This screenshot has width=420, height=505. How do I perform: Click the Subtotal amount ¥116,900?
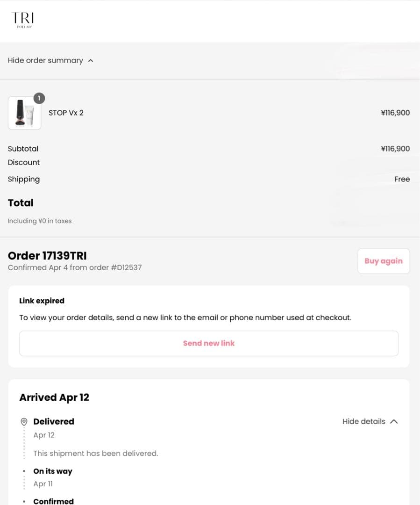pyautogui.click(x=395, y=149)
